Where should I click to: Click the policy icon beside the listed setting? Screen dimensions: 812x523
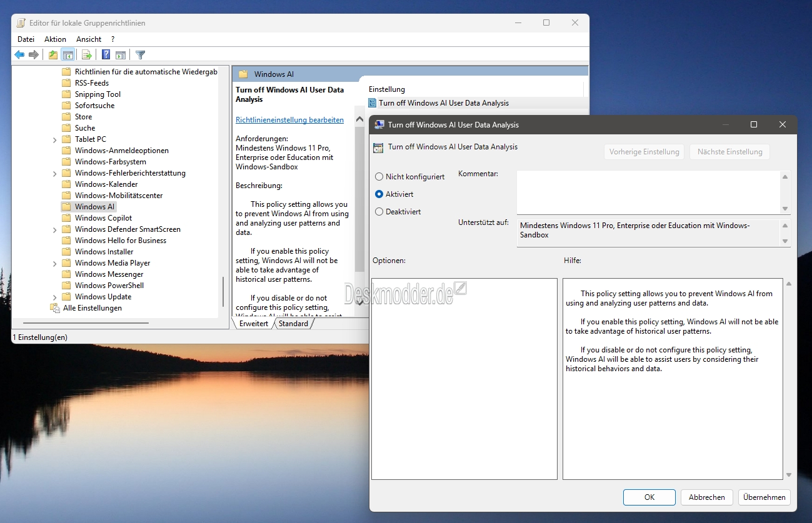(x=373, y=103)
